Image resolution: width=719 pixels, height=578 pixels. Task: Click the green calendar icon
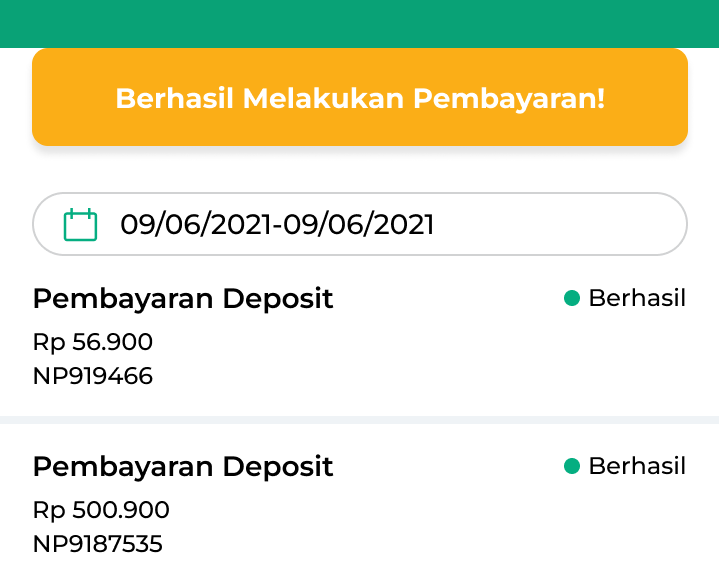(80, 224)
